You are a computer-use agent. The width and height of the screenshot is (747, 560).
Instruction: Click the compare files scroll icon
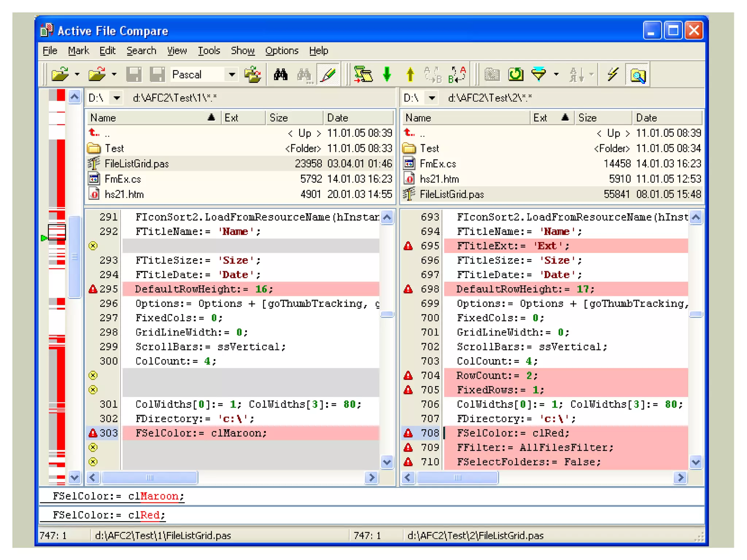click(x=363, y=75)
